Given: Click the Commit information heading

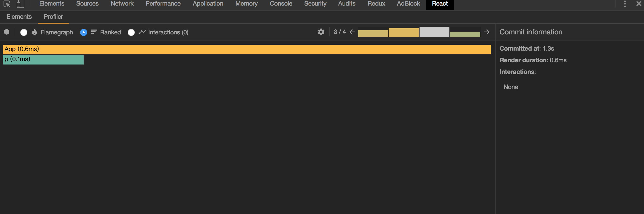Looking at the screenshot, I should (x=531, y=32).
